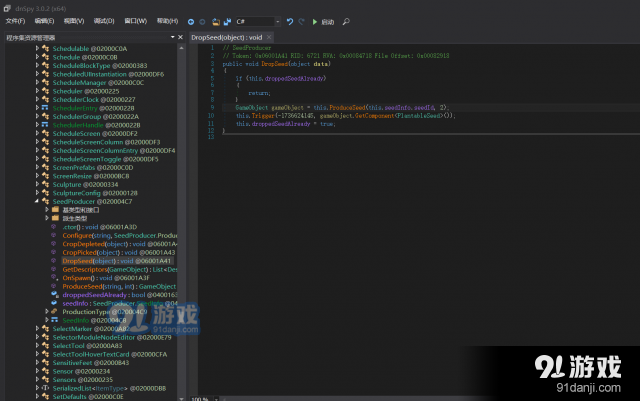Click the tree scrollbar down arrow
The image size is (640, 401).
coord(181,398)
